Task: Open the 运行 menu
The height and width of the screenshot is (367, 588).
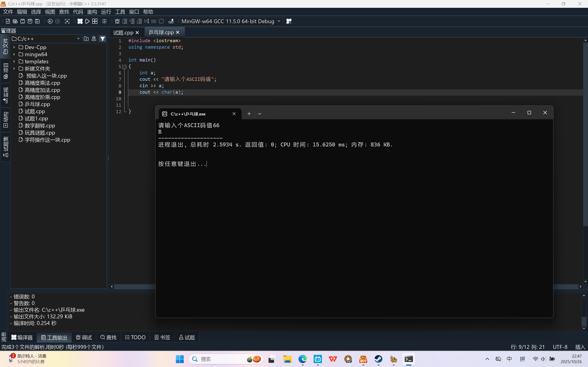Action: [106, 12]
